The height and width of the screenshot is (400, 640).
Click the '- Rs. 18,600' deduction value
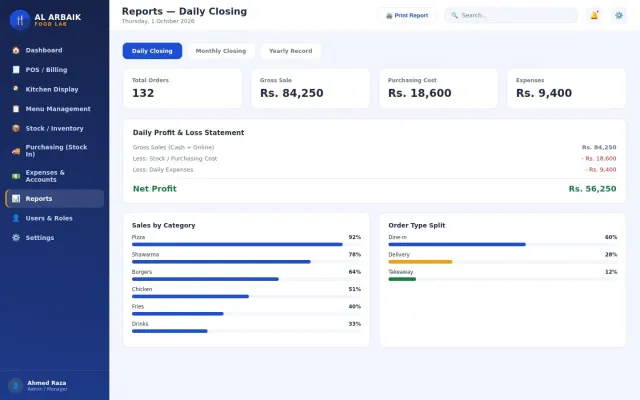(x=599, y=158)
